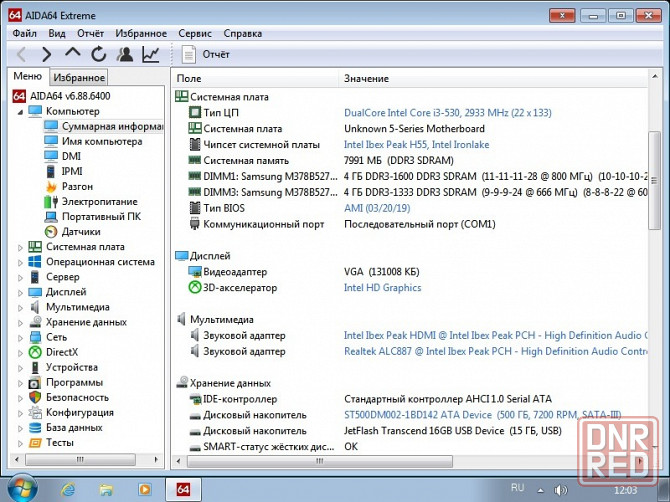
Task: Open the Сервис menu
Action: click(195, 33)
